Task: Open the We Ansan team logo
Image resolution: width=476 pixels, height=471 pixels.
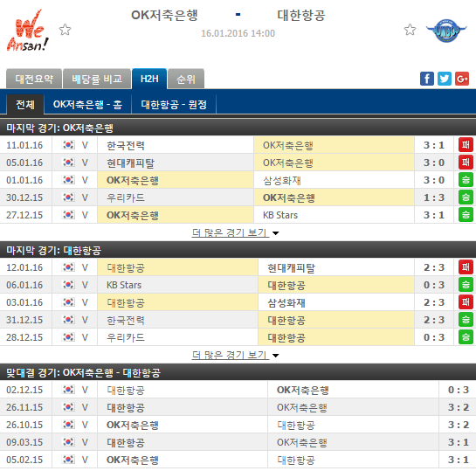Action: click(28, 31)
